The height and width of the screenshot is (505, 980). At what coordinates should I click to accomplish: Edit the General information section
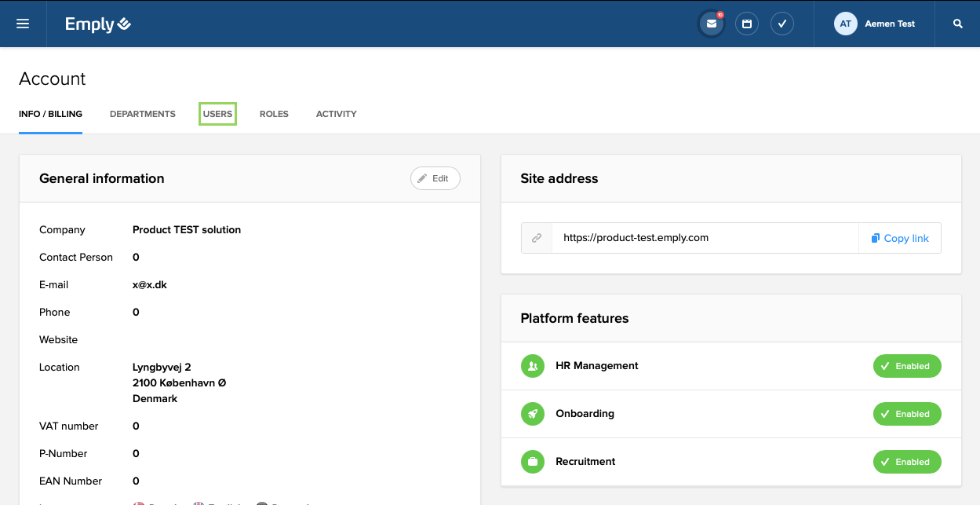435,178
